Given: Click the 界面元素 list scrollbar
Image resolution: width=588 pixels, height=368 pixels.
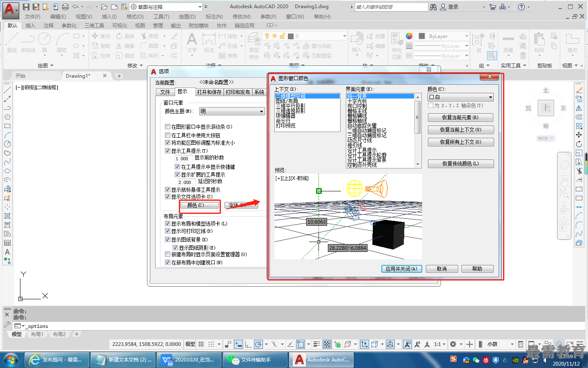Looking at the screenshot, I should 417,130.
